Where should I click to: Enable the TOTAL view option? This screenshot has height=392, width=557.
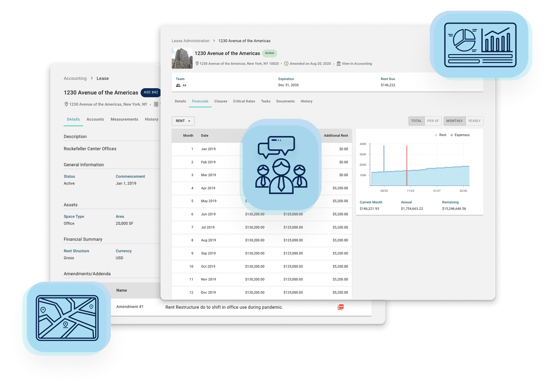click(416, 121)
